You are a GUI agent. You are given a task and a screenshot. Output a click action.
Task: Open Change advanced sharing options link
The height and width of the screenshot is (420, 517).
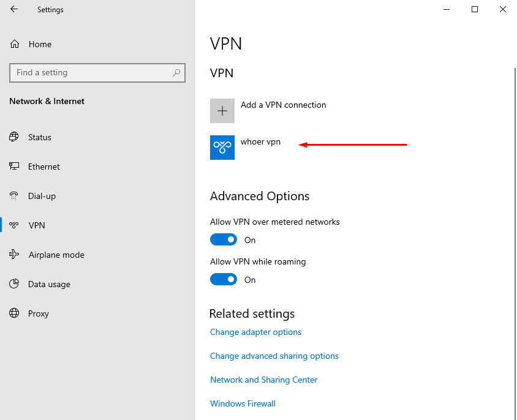(274, 356)
